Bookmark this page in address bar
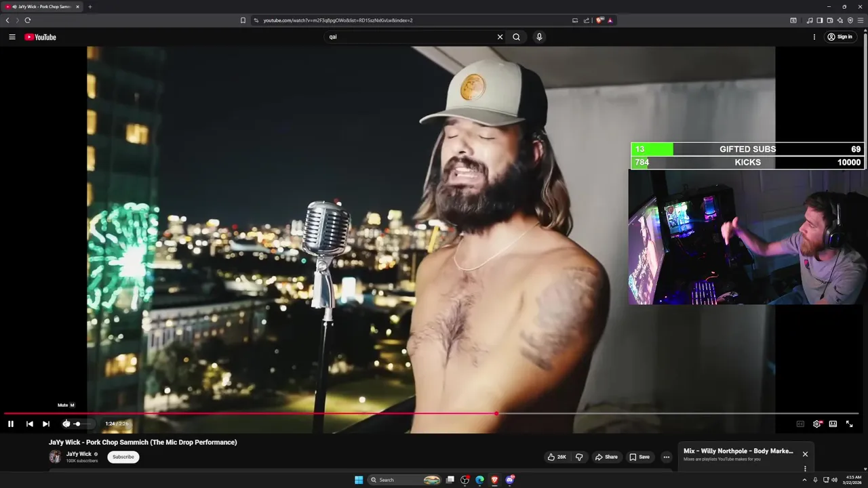The image size is (868, 488). (x=243, y=20)
